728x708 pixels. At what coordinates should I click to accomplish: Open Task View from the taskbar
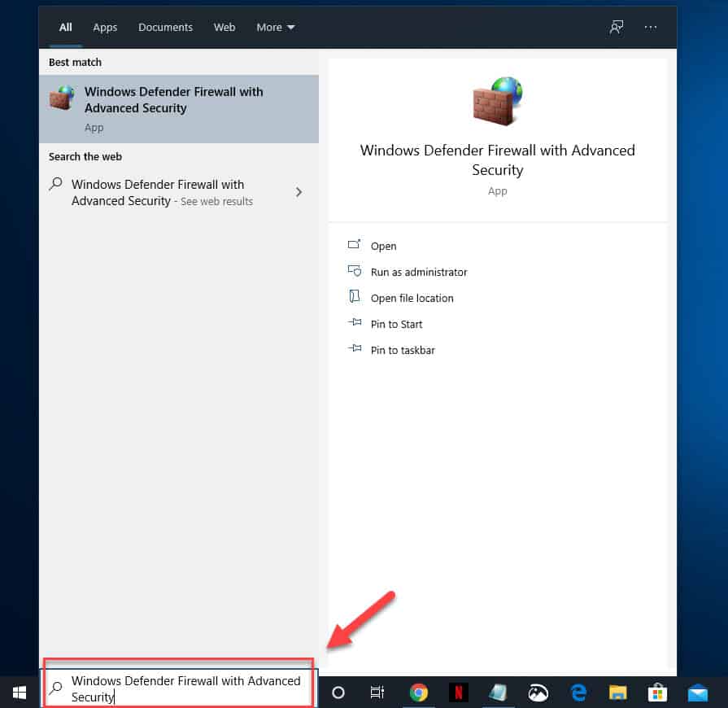click(377, 693)
